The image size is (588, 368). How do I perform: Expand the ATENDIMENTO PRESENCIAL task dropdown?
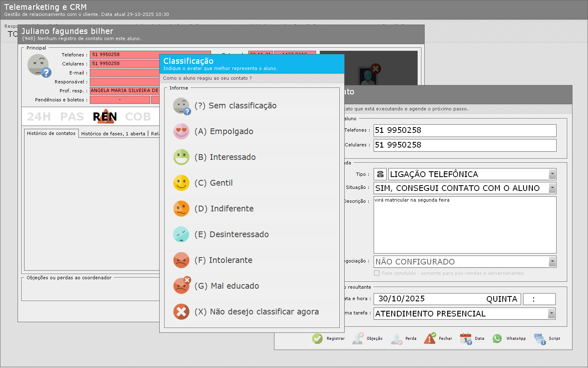pyautogui.click(x=552, y=314)
